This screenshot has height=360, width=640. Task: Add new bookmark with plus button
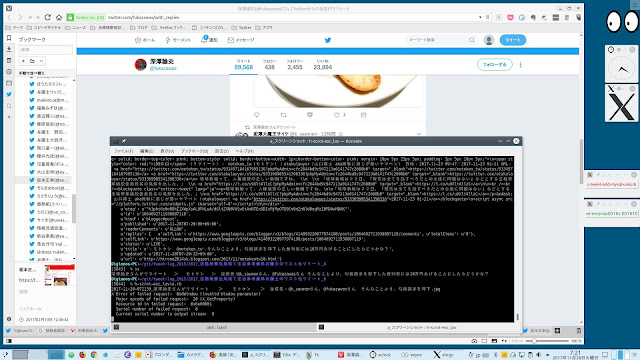(23, 61)
